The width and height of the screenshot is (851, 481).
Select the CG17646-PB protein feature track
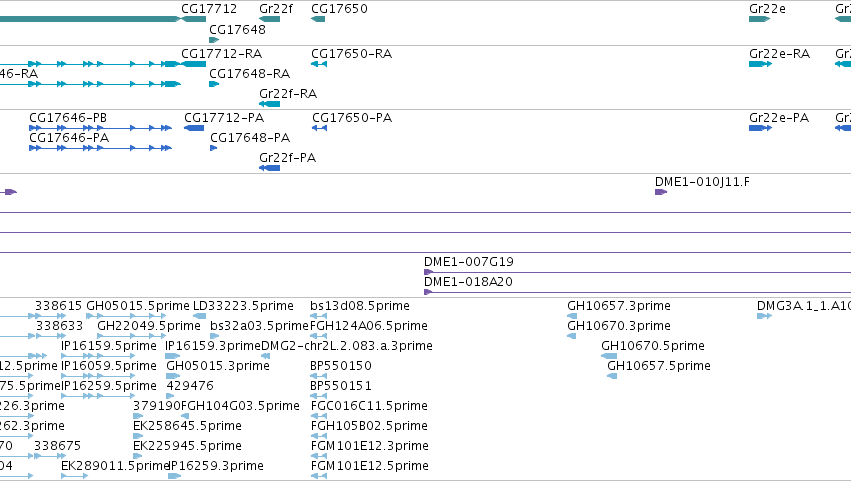coord(100,128)
